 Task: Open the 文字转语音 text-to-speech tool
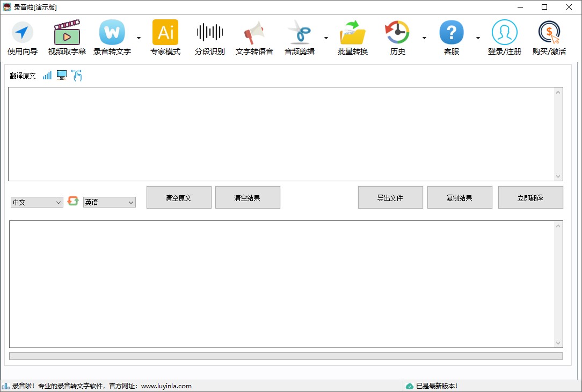[x=254, y=36]
